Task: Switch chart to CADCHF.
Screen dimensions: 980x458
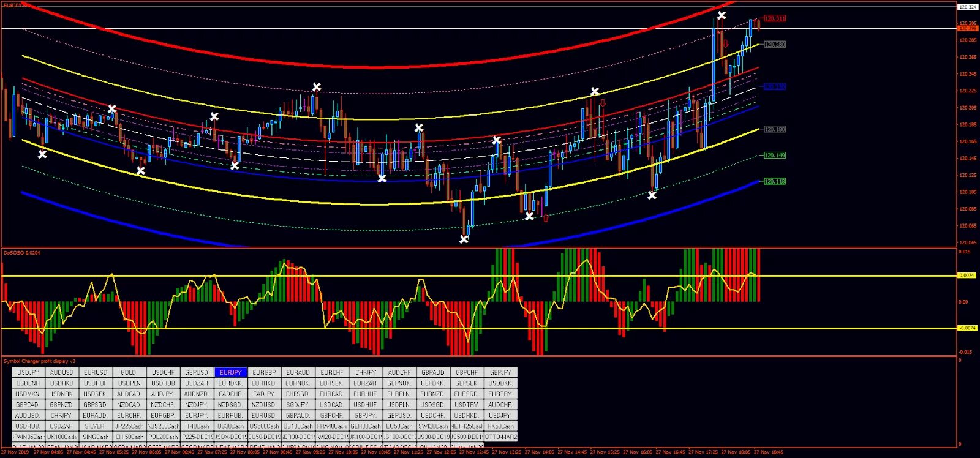Action: point(230,394)
